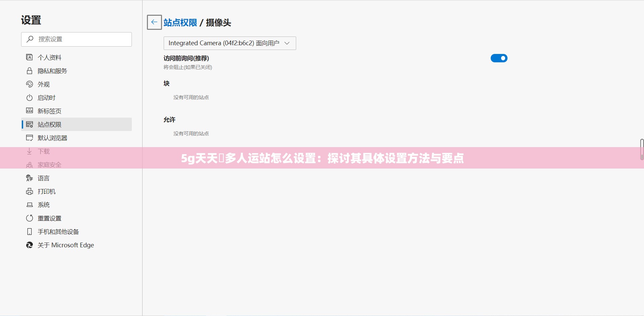Open 新标签页 settings section
This screenshot has width=644, height=316.
pos(76,111)
